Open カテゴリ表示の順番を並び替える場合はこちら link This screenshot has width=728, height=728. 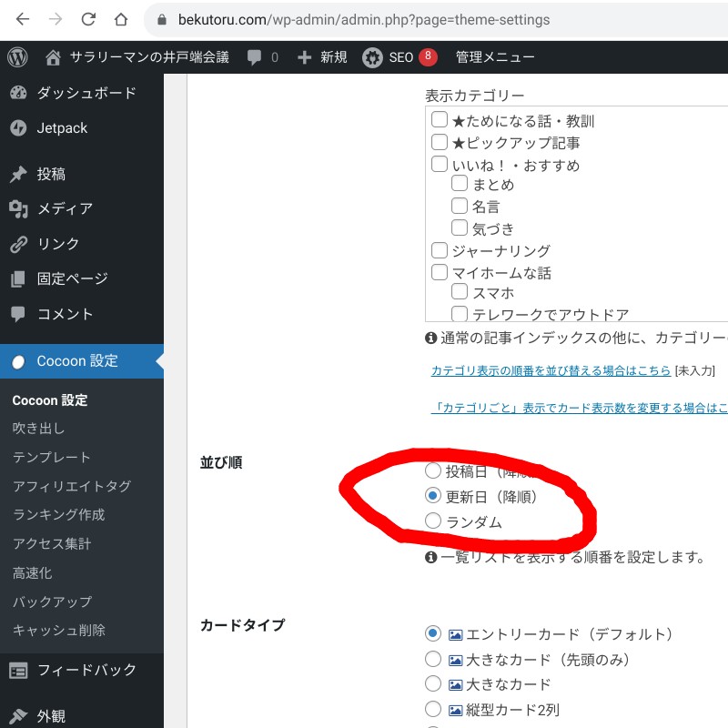(x=551, y=370)
